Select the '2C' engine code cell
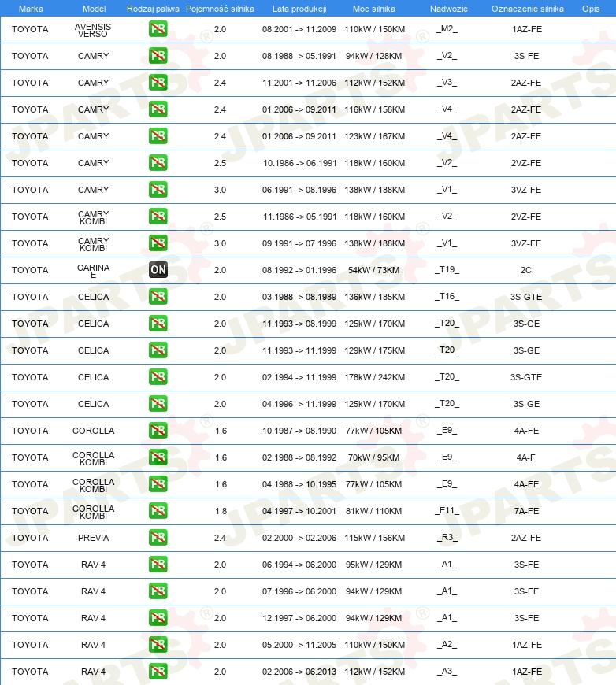Image resolution: width=616 pixels, height=685 pixels. click(x=526, y=270)
